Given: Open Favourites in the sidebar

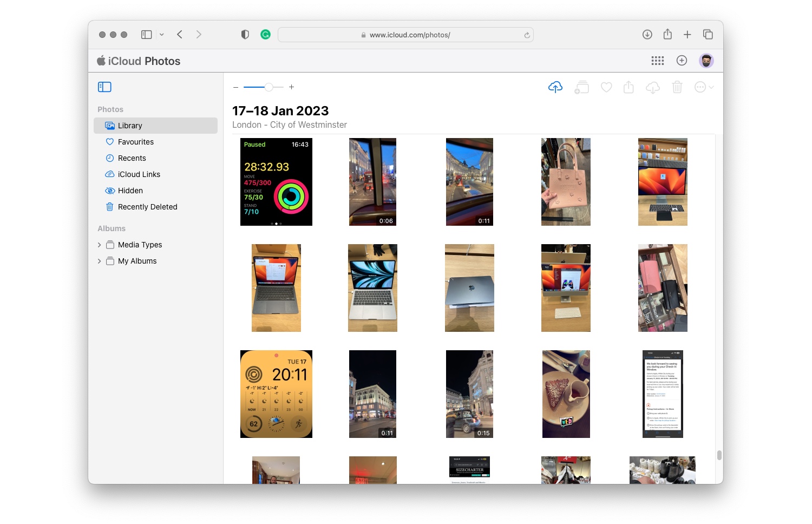Looking at the screenshot, I should 156,142.
